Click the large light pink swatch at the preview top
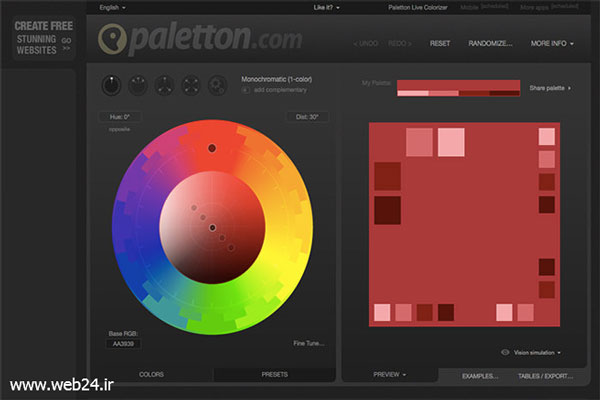The height and width of the screenshot is (400, 600). point(451,142)
